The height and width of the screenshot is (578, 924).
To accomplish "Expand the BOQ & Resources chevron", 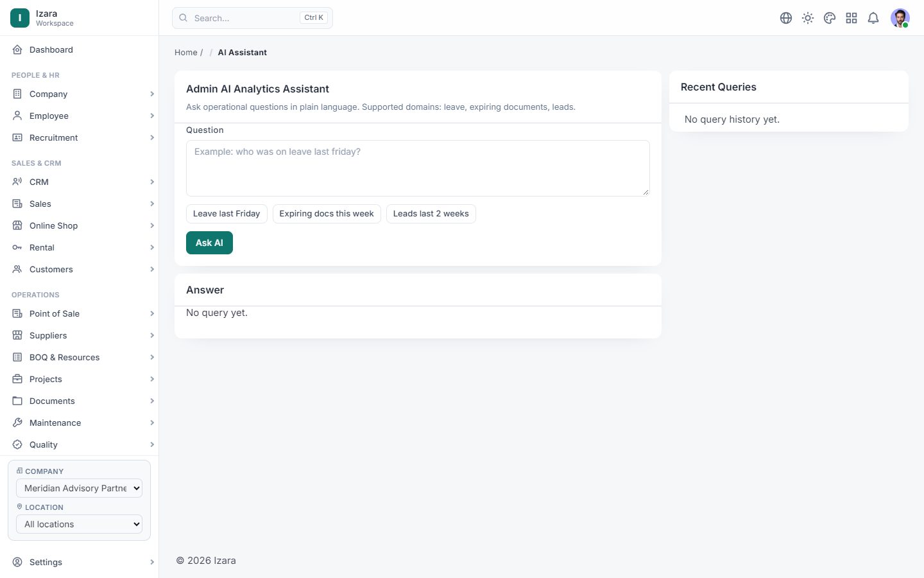I will pyautogui.click(x=152, y=357).
